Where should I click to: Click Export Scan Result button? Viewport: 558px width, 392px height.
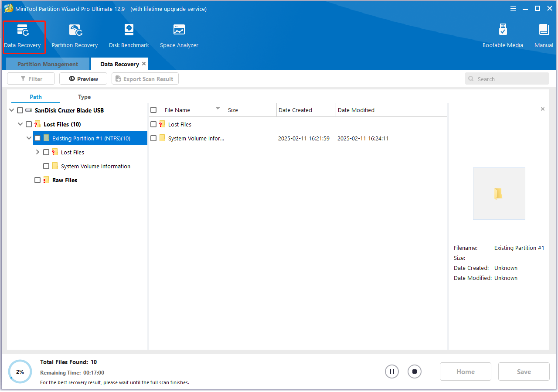pyautogui.click(x=145, y=79)
